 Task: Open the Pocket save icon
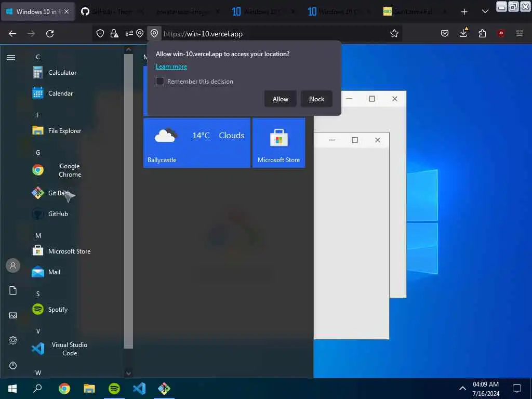(x=445, y=33)
